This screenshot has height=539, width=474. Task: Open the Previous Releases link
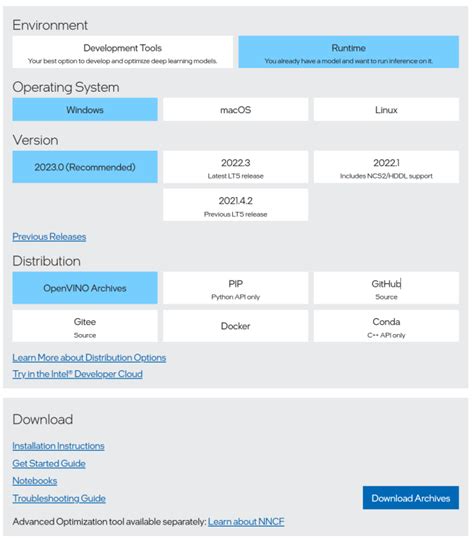(x=49, y=236)
